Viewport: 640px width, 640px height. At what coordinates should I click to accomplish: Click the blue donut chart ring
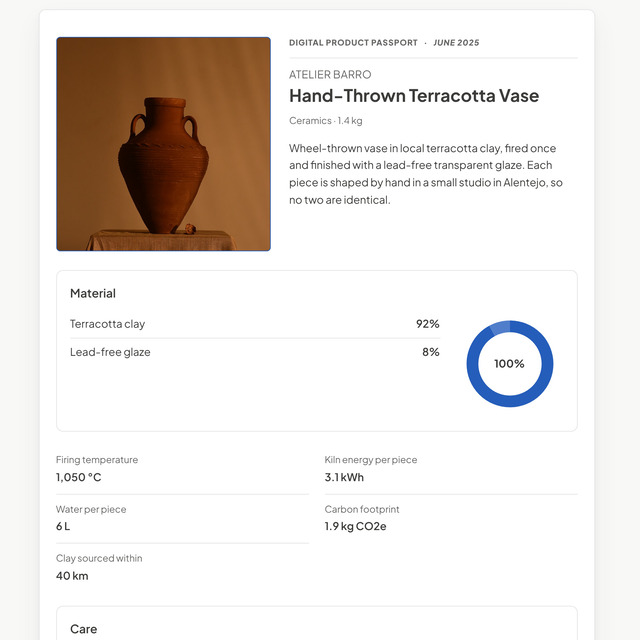pyautogui.click(x=510, y=326)
